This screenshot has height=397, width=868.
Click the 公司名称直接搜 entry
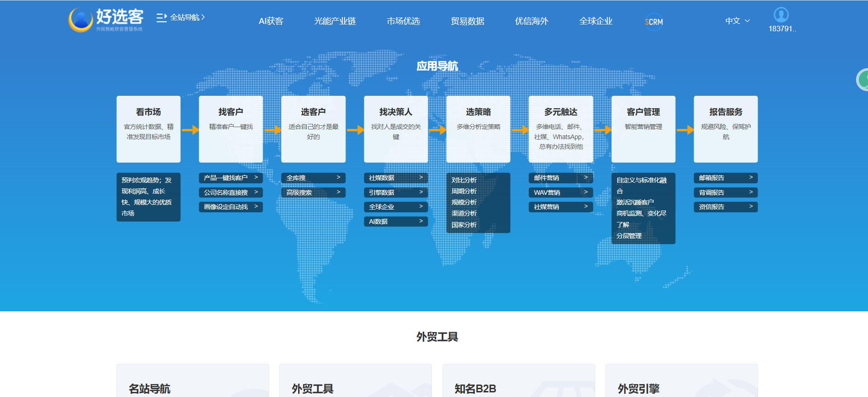(x=230, y=193)
